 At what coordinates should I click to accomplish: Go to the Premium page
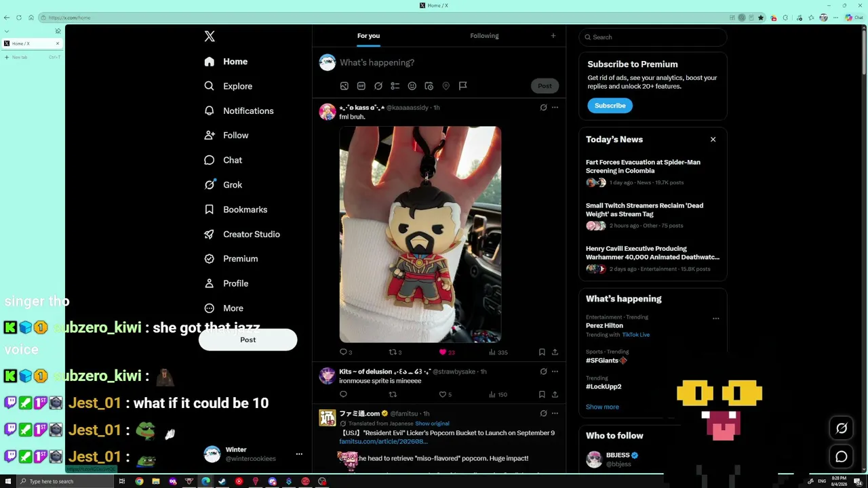231,259
